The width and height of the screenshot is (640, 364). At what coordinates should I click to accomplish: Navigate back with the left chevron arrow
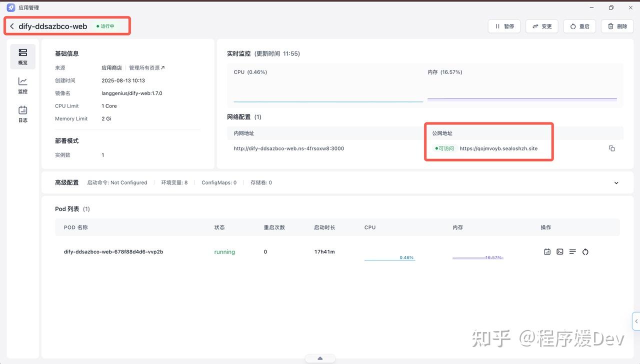tap(11, 26)
